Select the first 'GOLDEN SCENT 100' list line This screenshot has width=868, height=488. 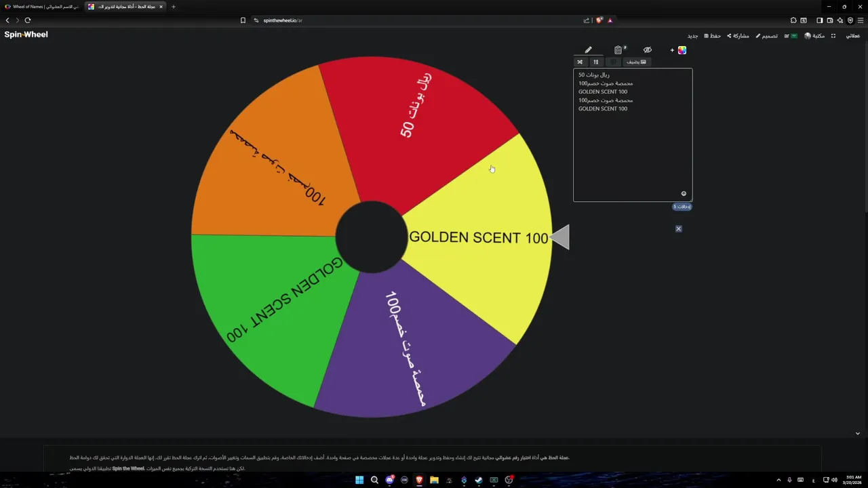point(603,91)
